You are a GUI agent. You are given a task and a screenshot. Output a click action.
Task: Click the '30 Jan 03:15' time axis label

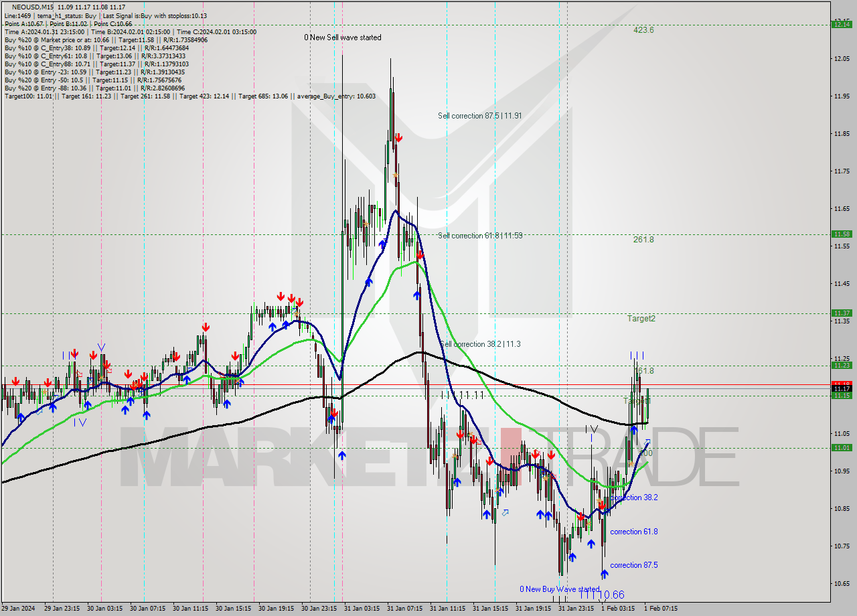tap(104, 609)
